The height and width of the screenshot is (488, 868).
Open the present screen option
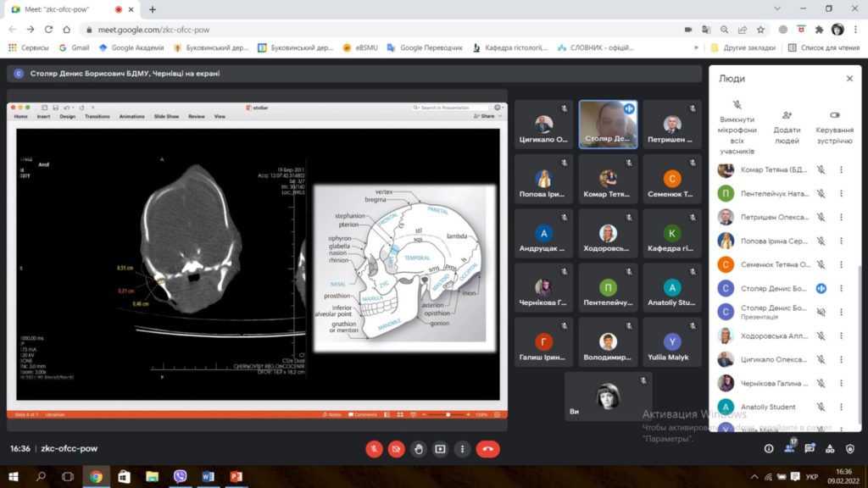pyautogui.click(x=440, y=448)
